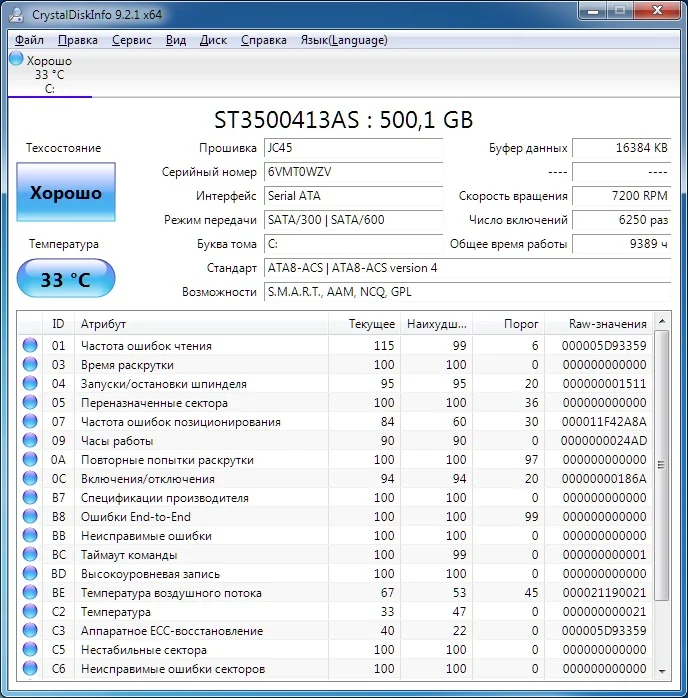The height and width of the screenshot is (698, 688).
Task: Open the Правка menu
Action: [77, 40]
